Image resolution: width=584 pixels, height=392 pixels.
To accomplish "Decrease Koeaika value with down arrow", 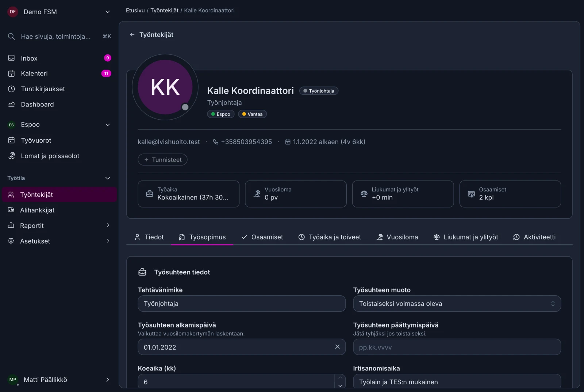I will tap(340, 385).
